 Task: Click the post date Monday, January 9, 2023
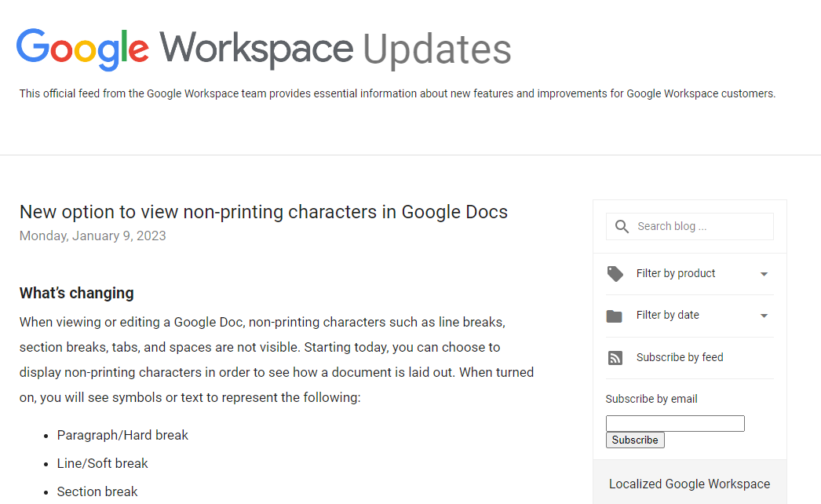click(x=92, y=236)
